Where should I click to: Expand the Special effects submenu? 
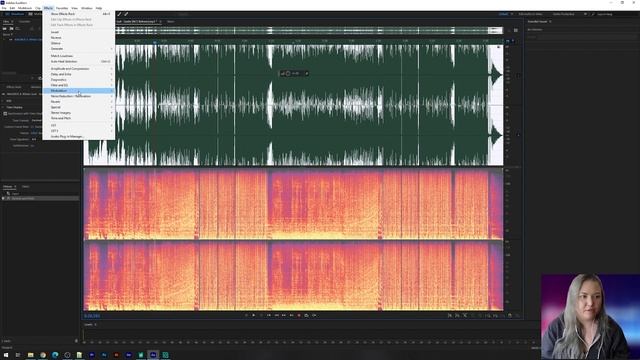78,107
